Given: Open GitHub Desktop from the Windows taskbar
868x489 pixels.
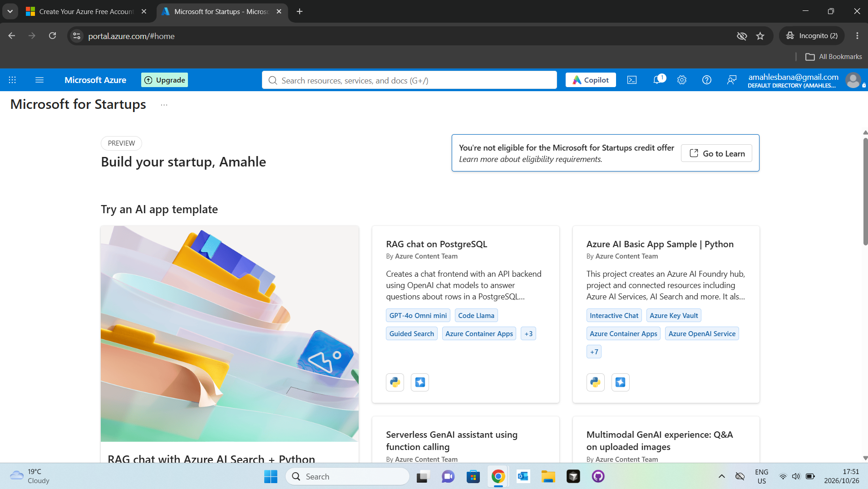Looking at the screenshot, I should pos(598,476).
